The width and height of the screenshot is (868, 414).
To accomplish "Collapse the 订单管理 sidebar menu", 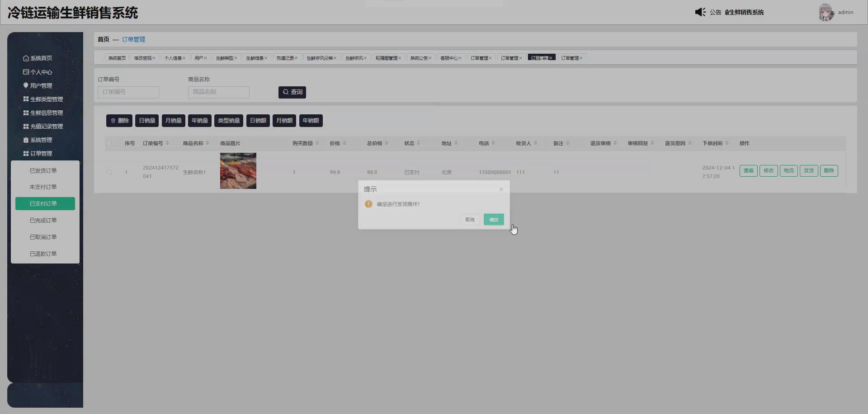I will (38, 153).
